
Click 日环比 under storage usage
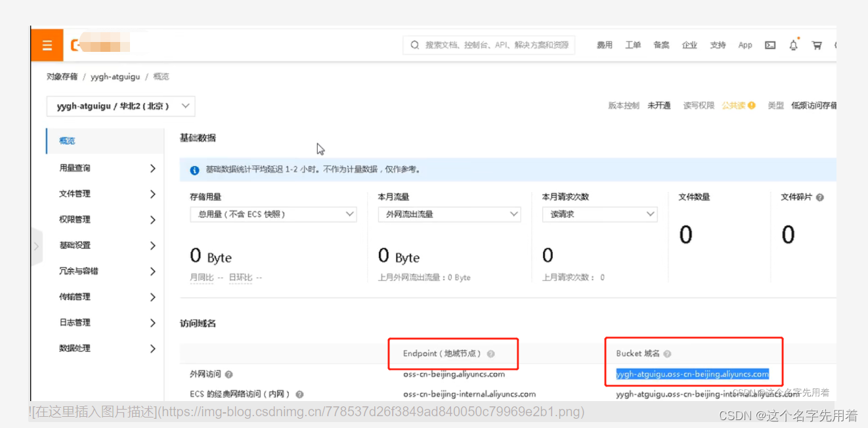point(240,278)
